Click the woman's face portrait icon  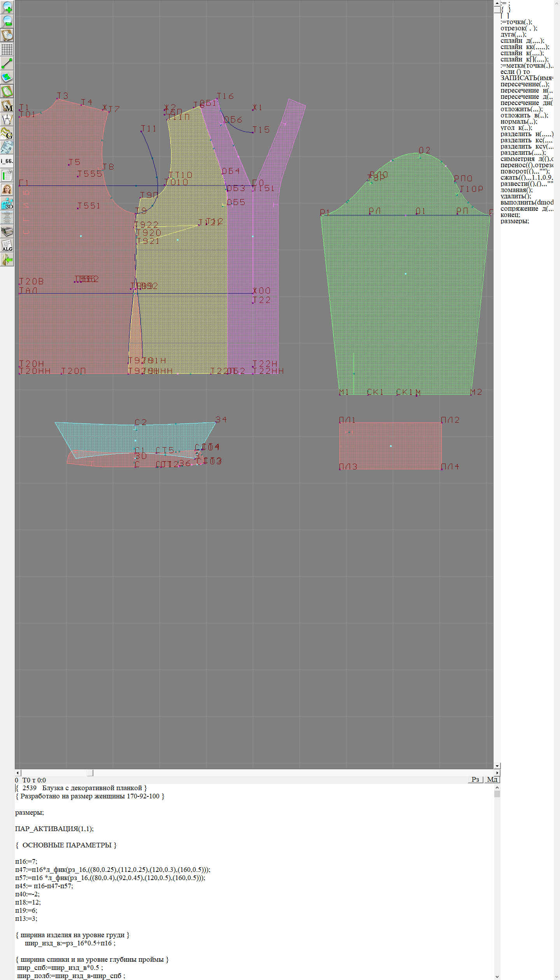point(7,189)
